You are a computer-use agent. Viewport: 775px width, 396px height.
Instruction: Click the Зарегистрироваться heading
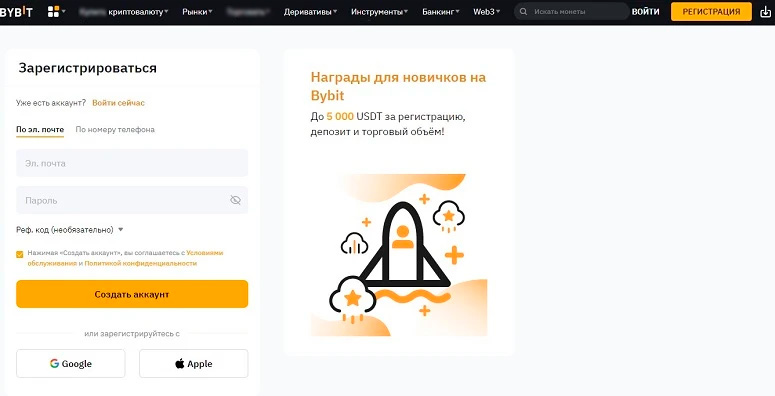[87, 68]
